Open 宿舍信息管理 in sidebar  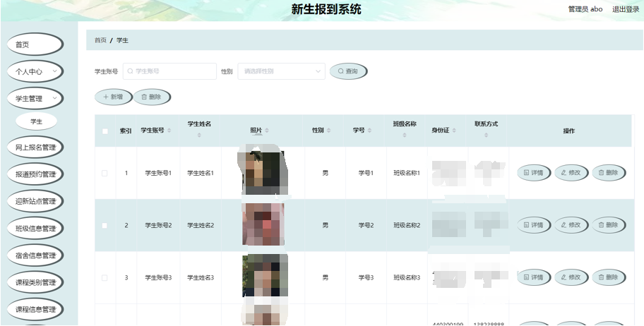coord(35,255)
